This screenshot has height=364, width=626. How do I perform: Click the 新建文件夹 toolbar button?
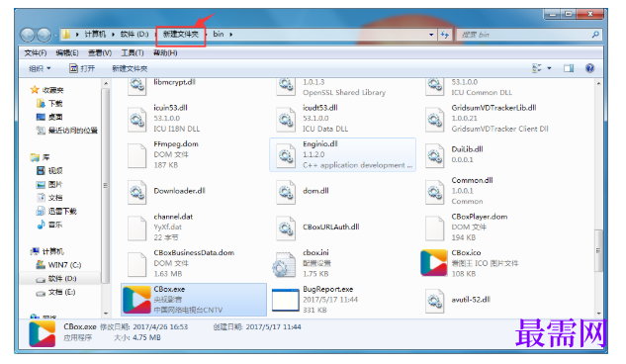[x=130, y=68]
